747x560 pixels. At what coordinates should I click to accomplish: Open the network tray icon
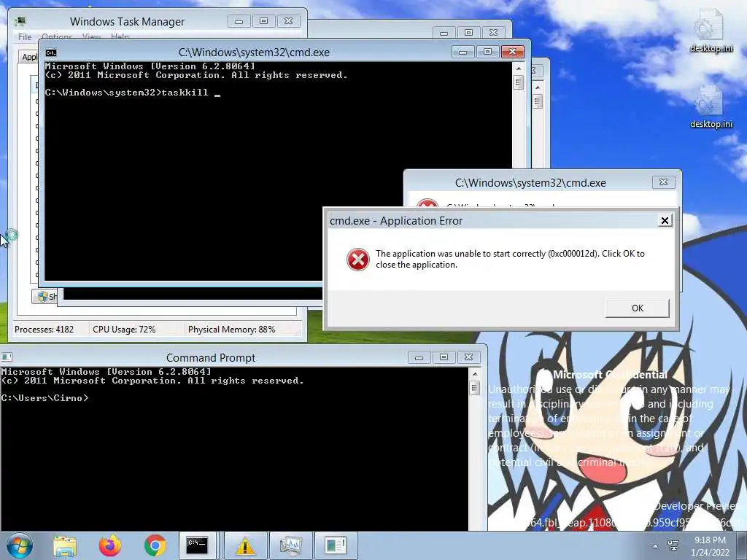tap(674, 545)
